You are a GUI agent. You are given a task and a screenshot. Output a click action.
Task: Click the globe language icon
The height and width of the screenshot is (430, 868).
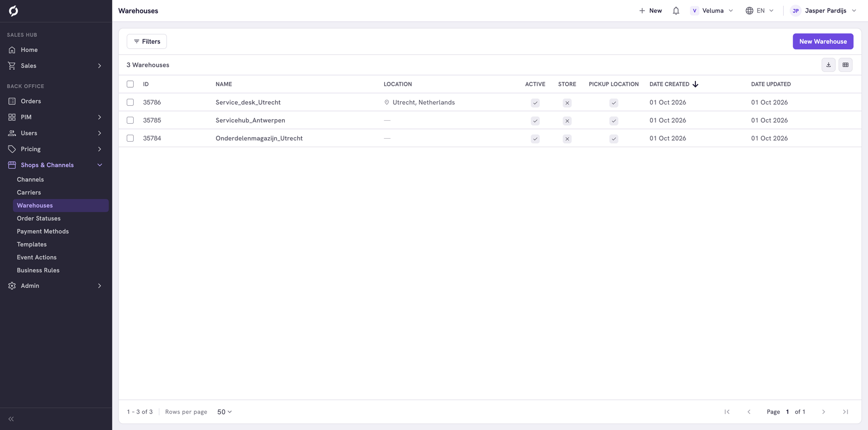749,10
